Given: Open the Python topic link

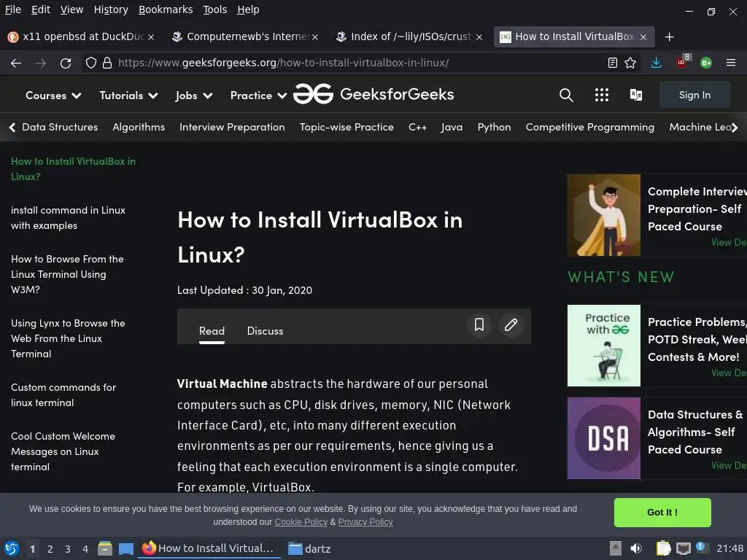Looking at the screenshot, I should point(494,127).
